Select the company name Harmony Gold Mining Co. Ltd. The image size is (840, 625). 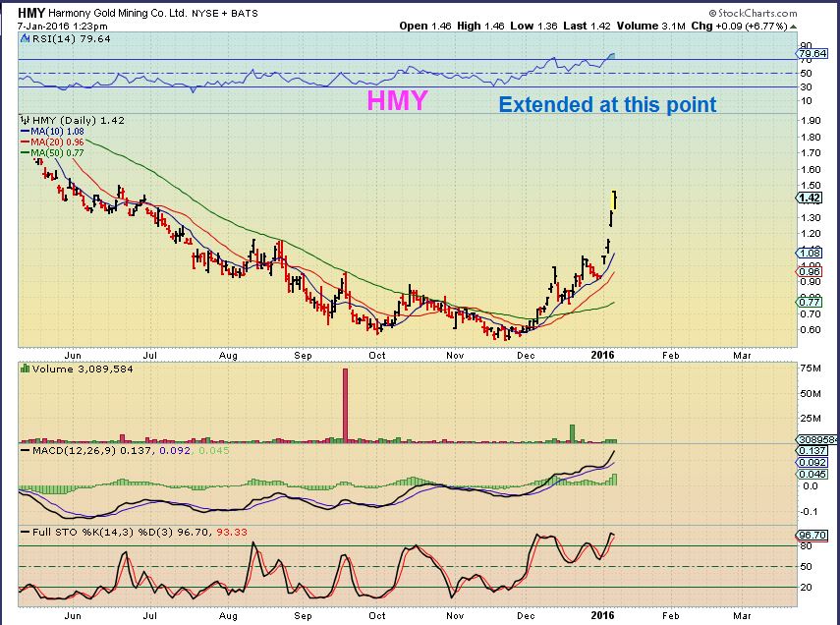point(117,14)
